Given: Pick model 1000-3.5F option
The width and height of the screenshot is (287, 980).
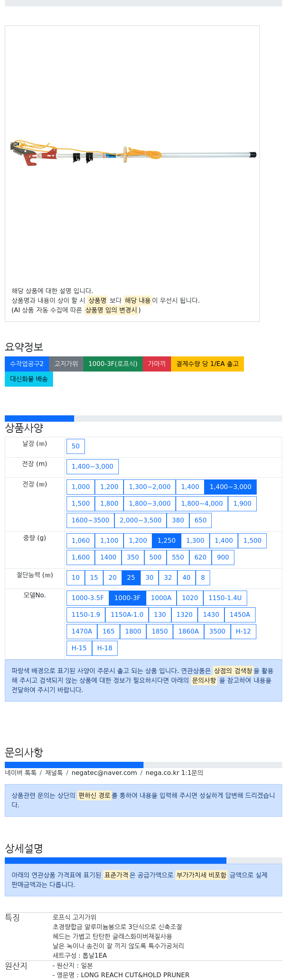Looking at the screenshot, I should (88, 598).
